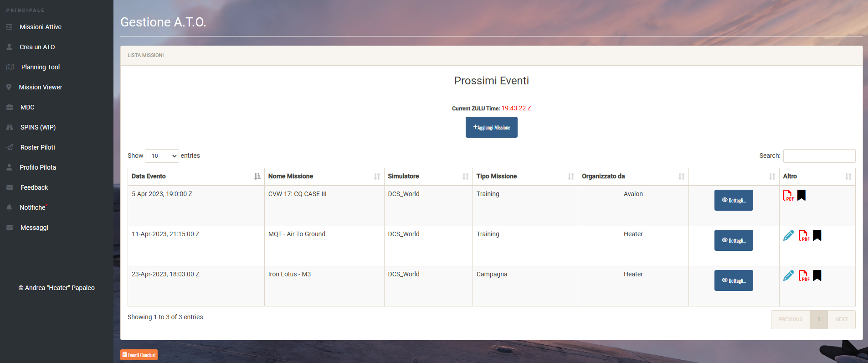This screenshot has width=868, height=363.
Task: Click into the Search input field
Action: point(819,156)
